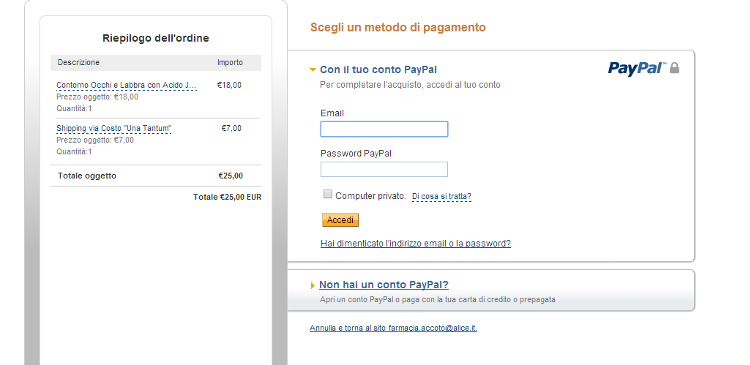The image size is (750, 365).
Task: Focus the Email input field
Action: tap(384, 129)
